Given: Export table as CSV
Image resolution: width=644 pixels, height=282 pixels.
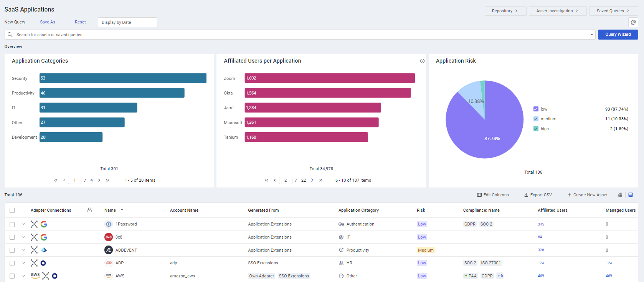Looking at the screenshot, I should point(538,195).
